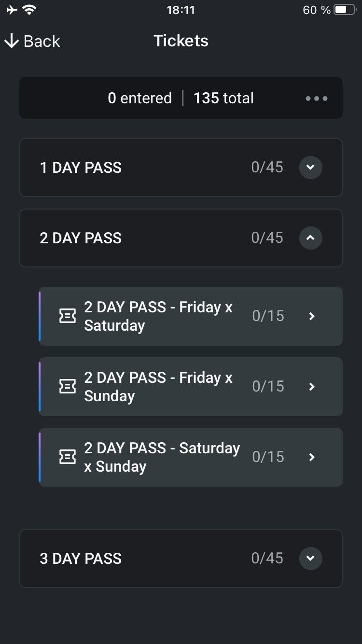
Task: Click the 0 entered counter
Action: (140, 98)
